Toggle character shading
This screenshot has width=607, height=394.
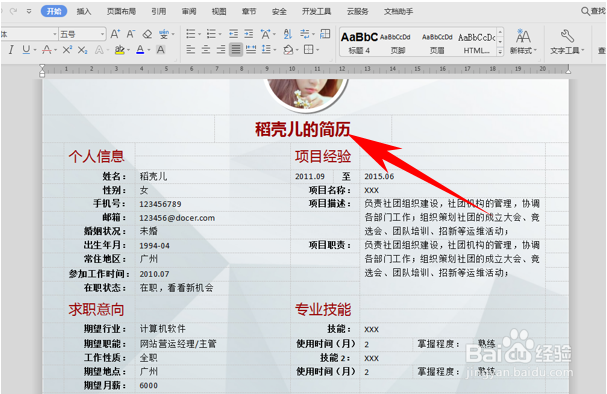point(160,50)
